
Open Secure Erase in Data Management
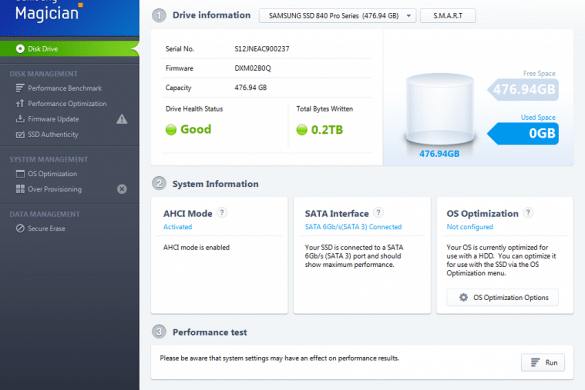tap(40, 228)
